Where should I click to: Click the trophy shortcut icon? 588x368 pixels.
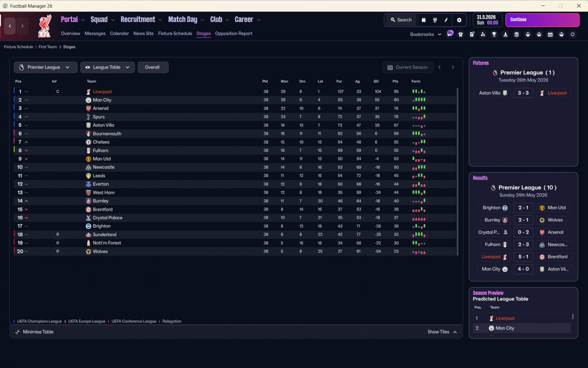(x=494, y=34)
